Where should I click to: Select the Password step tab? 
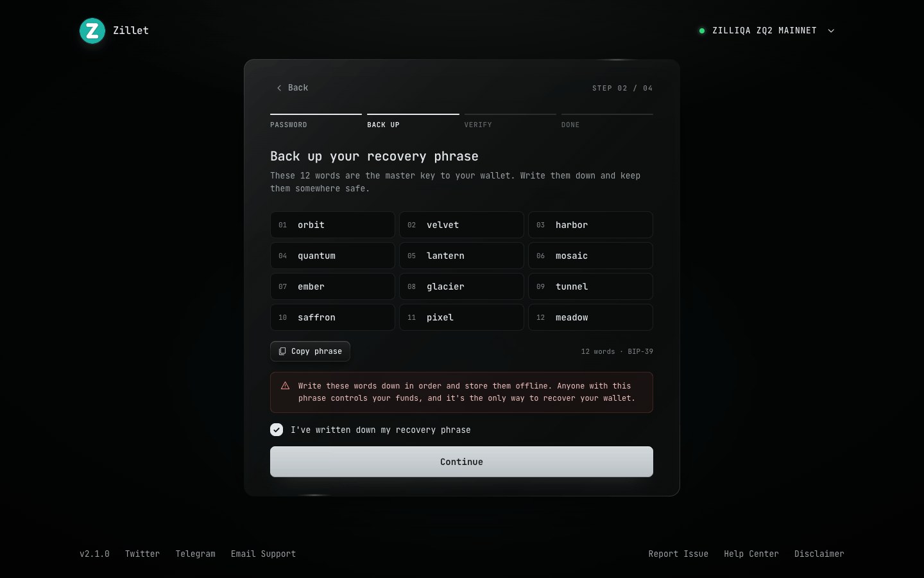(x=316, y=121)
